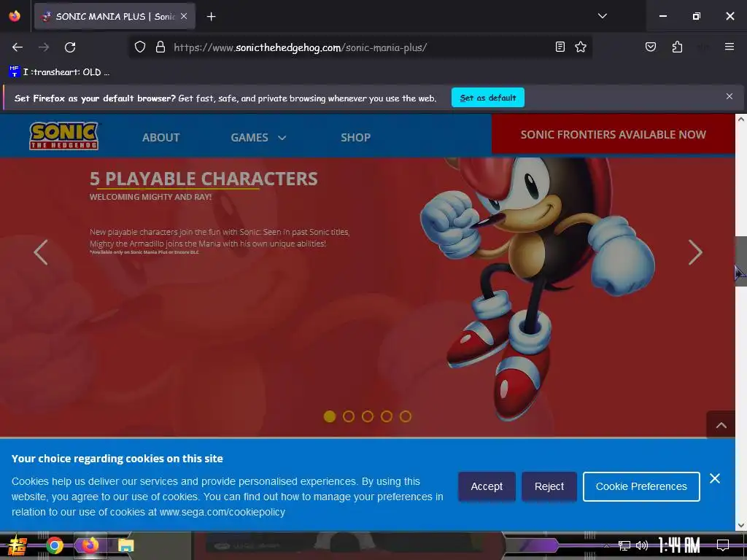Click Sonic Frontiers Available Now banner
Image resolution: width=747 pixels, height=560 pixels.
point(613,134)
